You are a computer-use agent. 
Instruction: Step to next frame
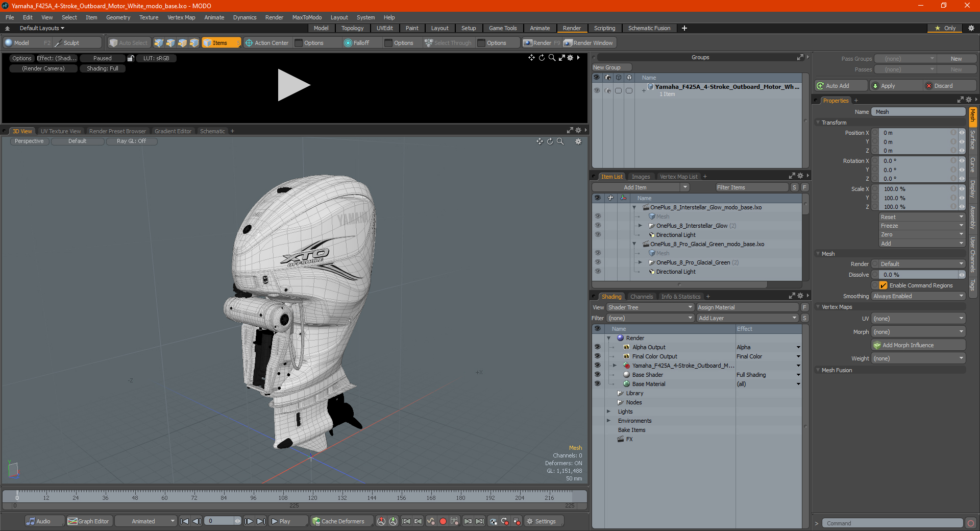[249, 521]
